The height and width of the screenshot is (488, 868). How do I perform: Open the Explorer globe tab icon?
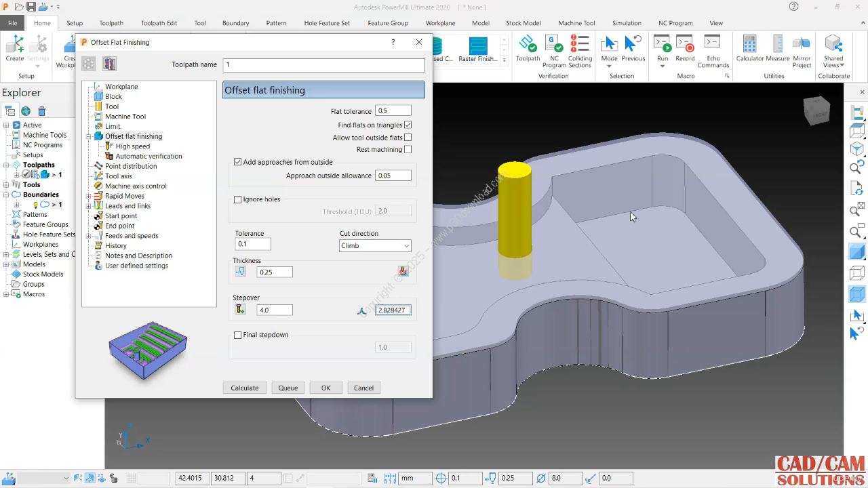(x=26, y=111)
